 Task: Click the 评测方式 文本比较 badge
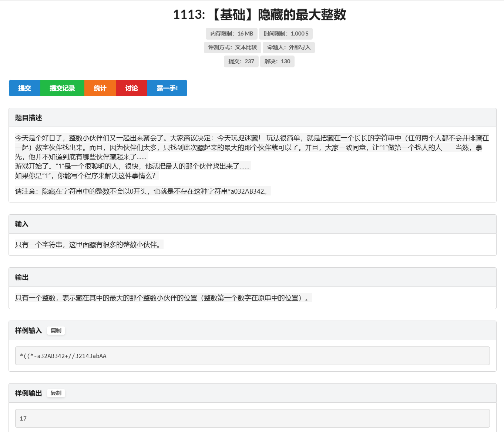pos(233,47)
